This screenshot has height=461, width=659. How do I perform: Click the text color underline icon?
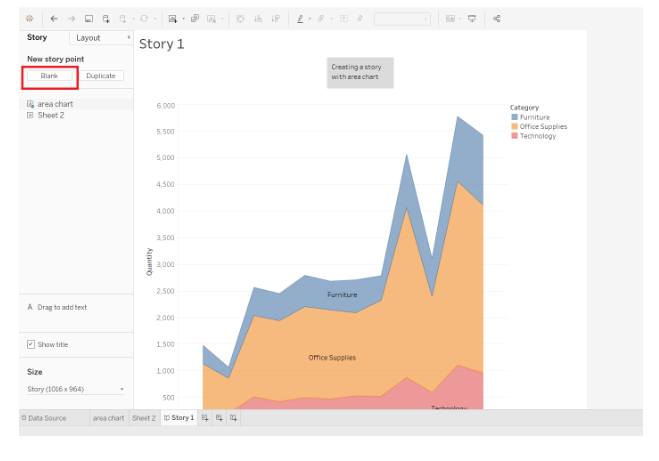click(300, 18)
